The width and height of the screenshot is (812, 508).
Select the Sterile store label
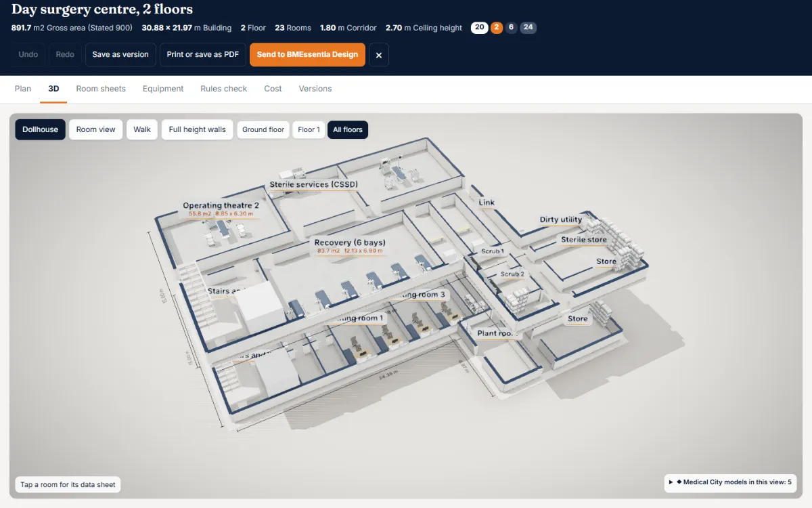(584, 240)
